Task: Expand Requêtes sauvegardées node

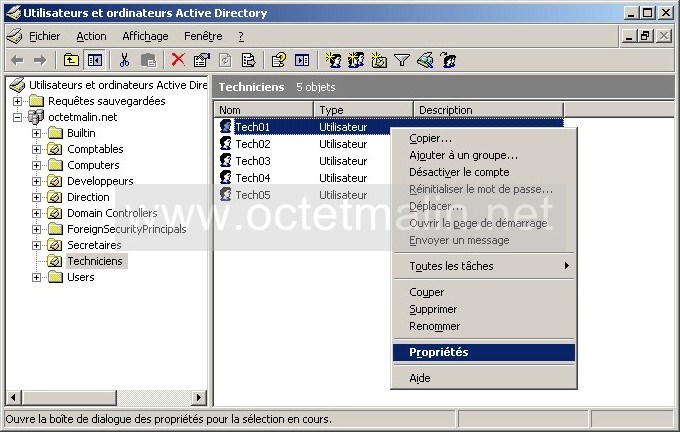Action: click(x=17, y=101)
